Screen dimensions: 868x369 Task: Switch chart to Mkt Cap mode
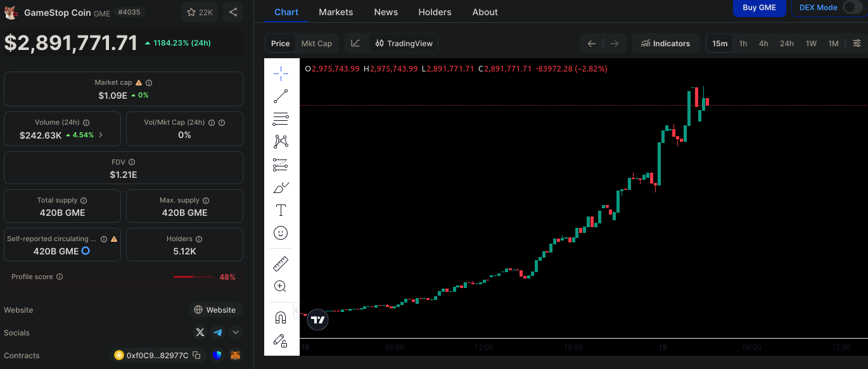[x=316, y=43]
